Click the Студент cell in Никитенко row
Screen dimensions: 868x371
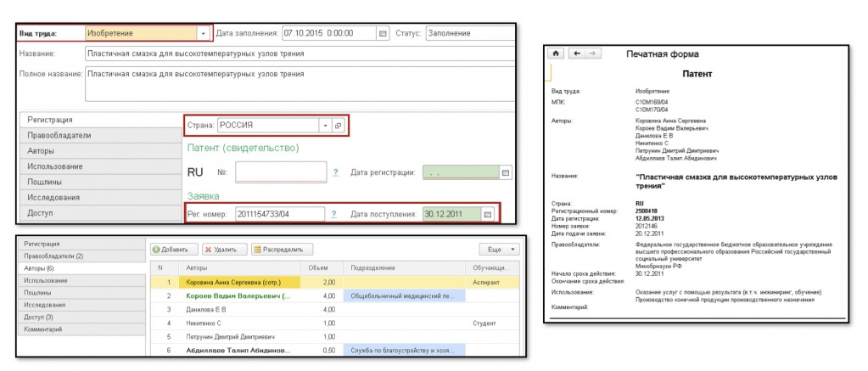click(492, 323)
